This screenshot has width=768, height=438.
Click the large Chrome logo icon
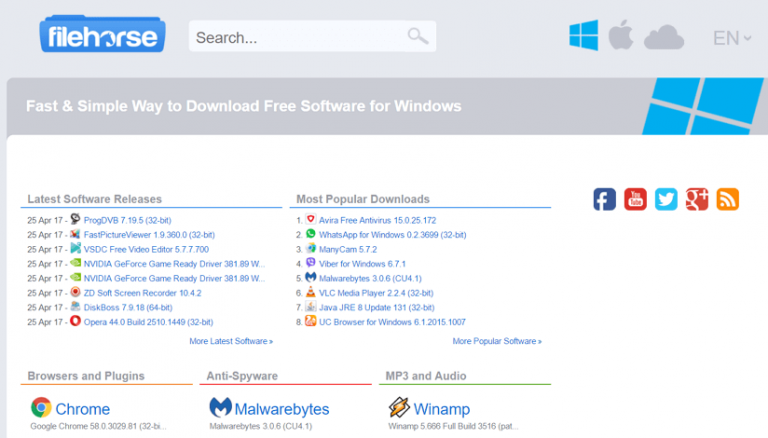tap(41, 408)
